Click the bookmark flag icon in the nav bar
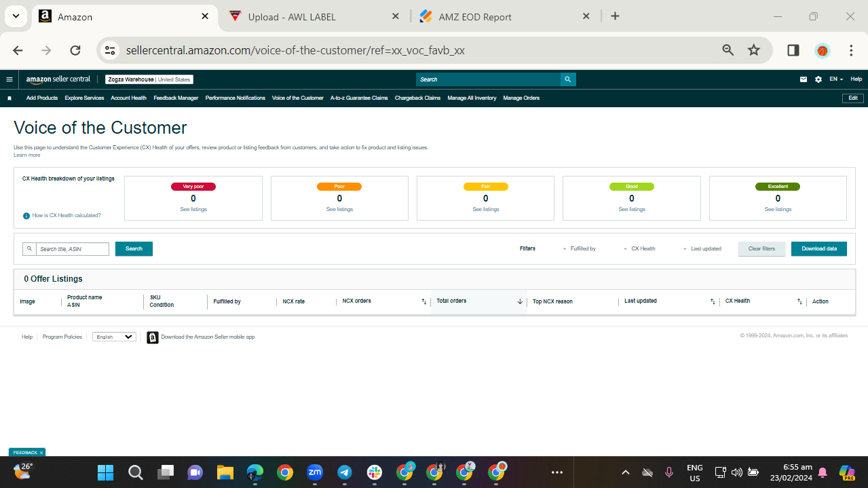Screen dimensions: 868x488 click(x=10, y=98)
